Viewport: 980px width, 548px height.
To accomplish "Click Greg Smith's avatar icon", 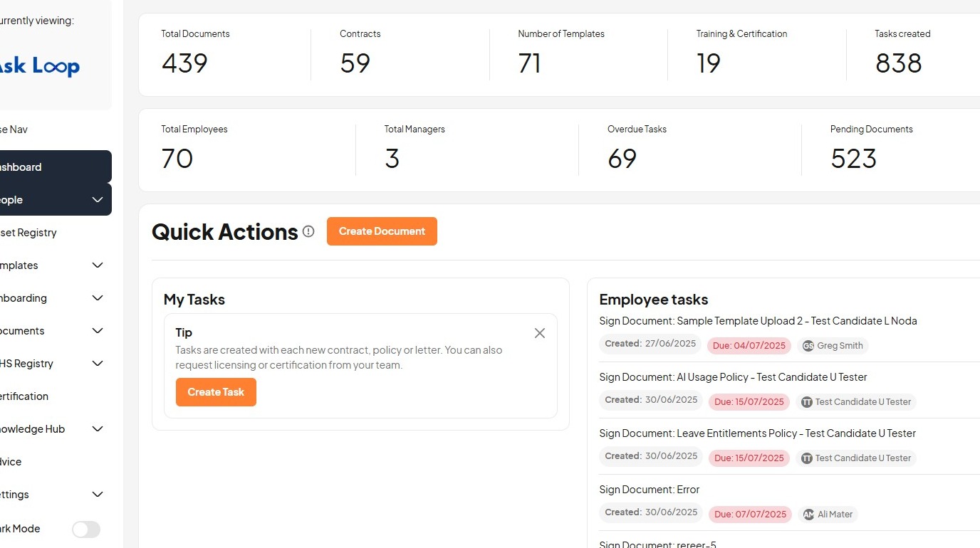I will 808,346.
